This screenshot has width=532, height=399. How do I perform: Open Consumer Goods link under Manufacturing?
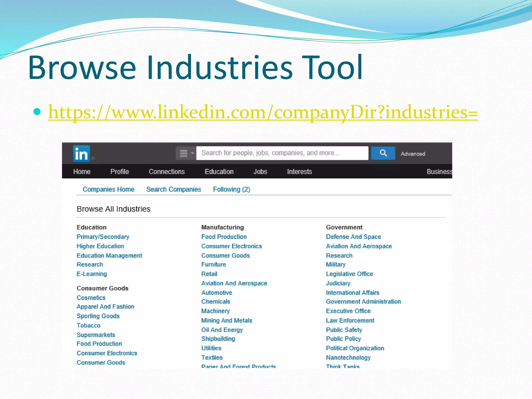tap(225, 256)
